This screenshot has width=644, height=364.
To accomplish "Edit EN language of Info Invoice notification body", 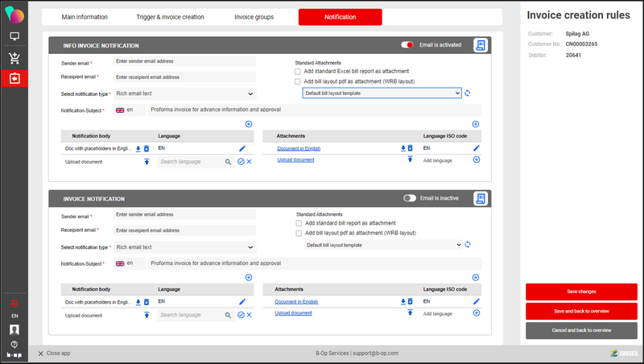I will pyautogui.click(x=242, y=148).
